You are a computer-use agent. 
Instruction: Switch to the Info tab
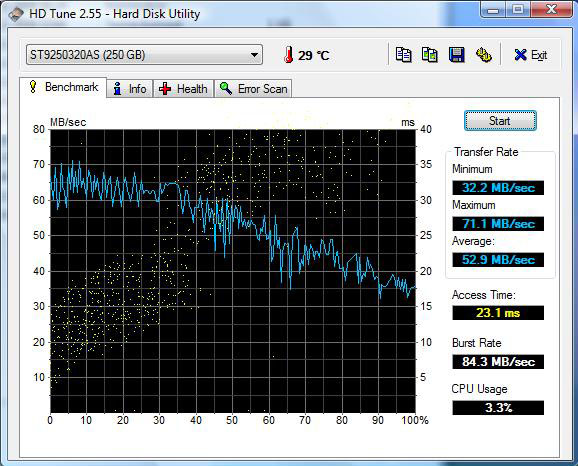[x=130, y=89]
